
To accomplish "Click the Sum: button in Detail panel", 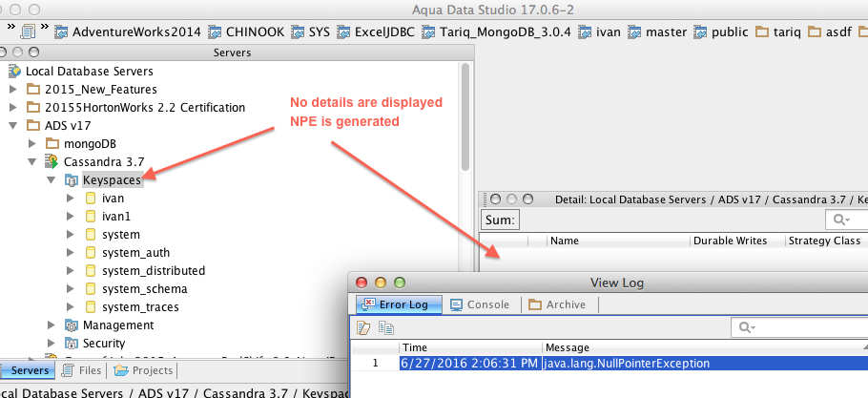I will click(500, 220).
